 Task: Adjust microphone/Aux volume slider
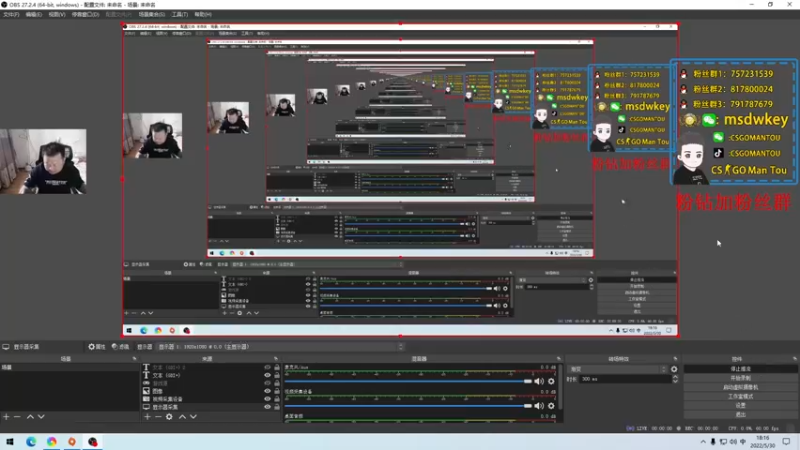408,381
